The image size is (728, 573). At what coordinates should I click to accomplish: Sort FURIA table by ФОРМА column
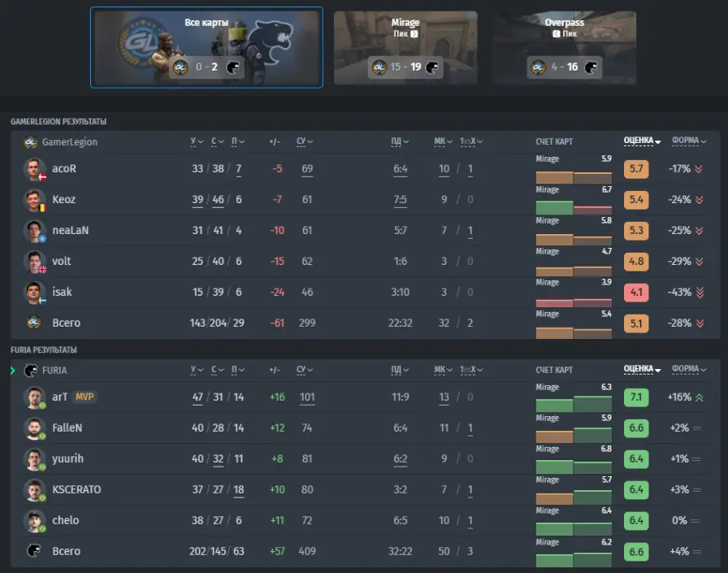pos(689,369)
